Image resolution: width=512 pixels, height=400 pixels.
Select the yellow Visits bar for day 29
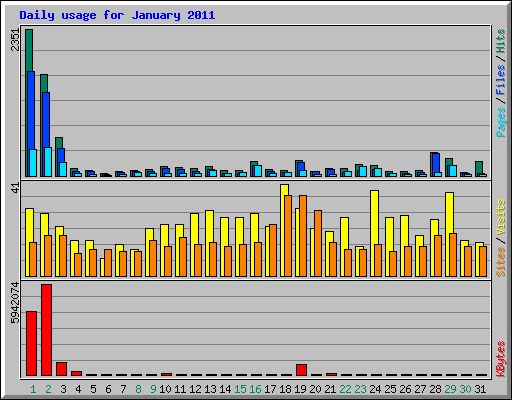click(449, 212)
